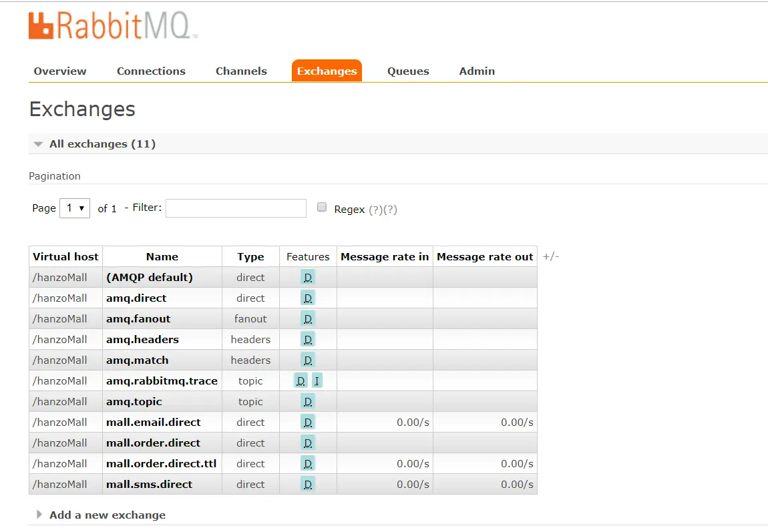Image resolution: width=768 pixels, height=532 pixels.
Task: Open the mall.email.direct exchange
Action: pyautogui.click(x=154, y=423)
